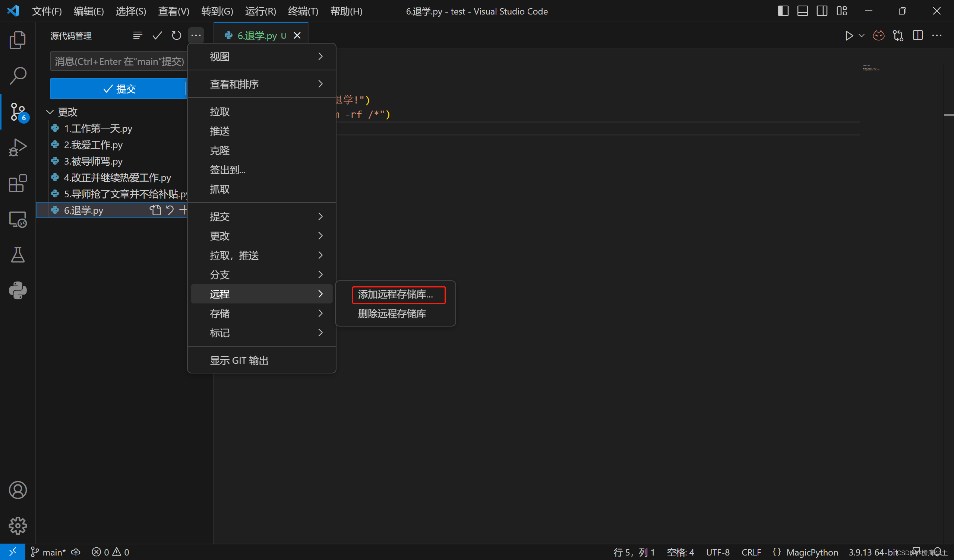Screen dimensions: 954x560
Task: Open customize layout button
Action: point(841,11)
